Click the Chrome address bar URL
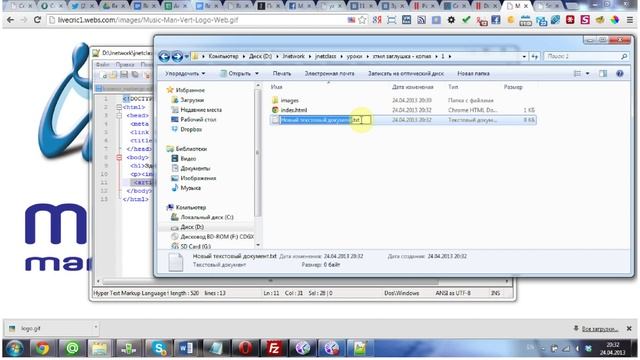The width and height of the screenshot is (640, 360). click(148, 20)
